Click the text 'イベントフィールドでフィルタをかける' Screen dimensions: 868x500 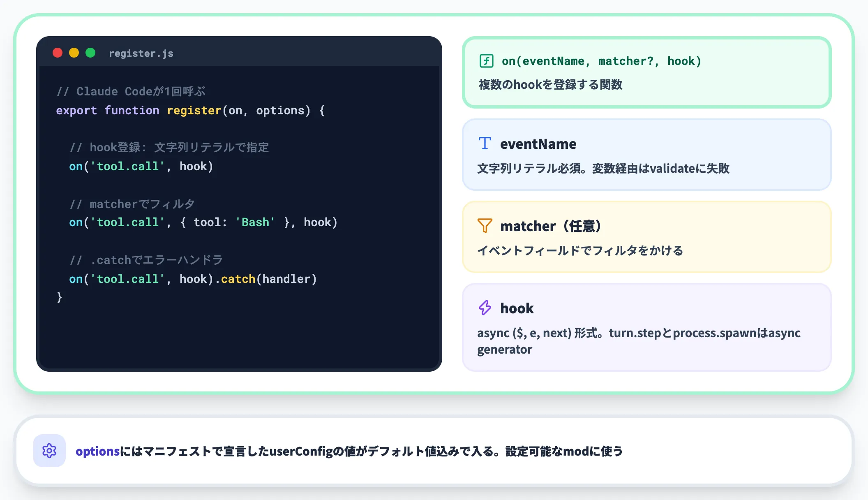pyautogui.click(x=580, y=250)
